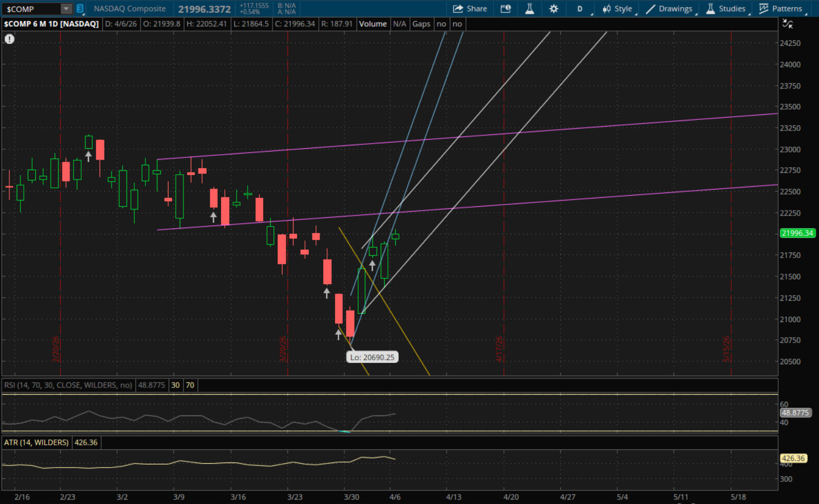Click the 426.36 ATR value bubble
The width and height of the screenshot is (819, 504).
pos(793,458)
